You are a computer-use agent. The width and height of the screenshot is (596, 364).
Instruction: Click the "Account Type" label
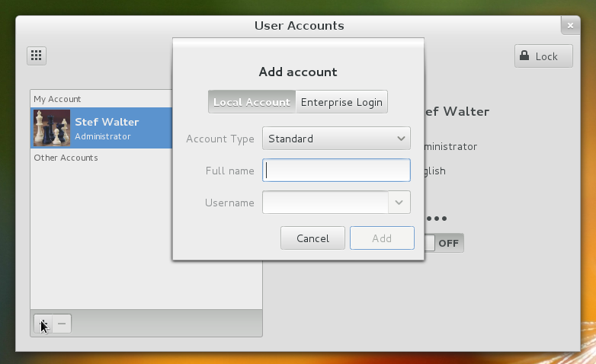(220, 139)
